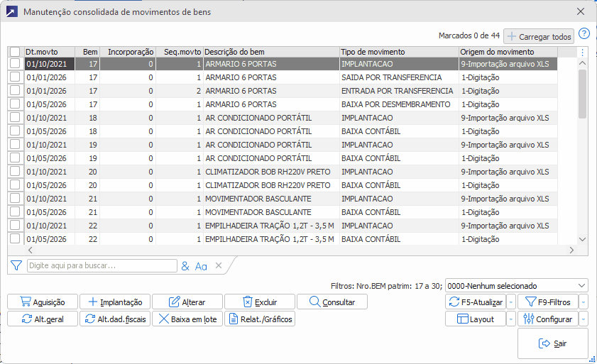597x364 pixels.
Task: Click the Excluir trash button
Action: pyautogui.click(x=260, y=302)
